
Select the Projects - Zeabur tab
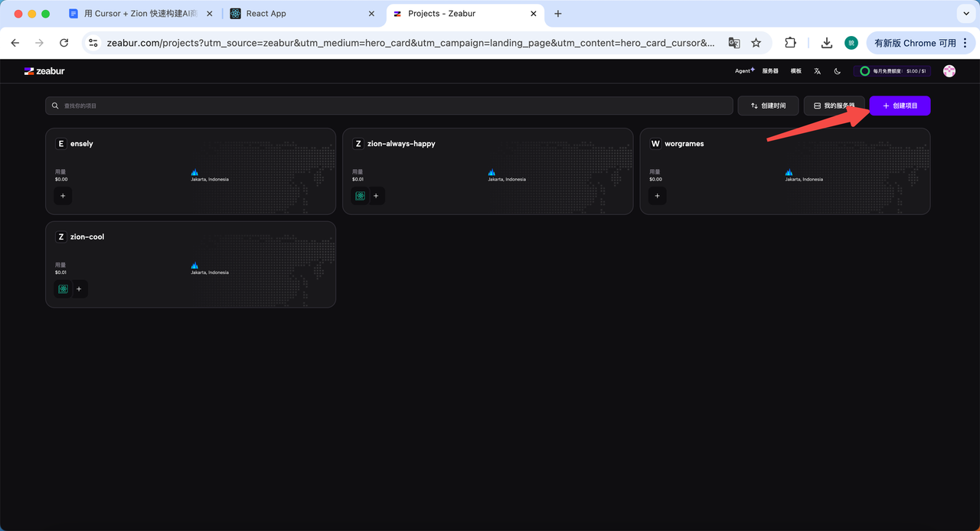pyautogui.click(x=465, y=14)
